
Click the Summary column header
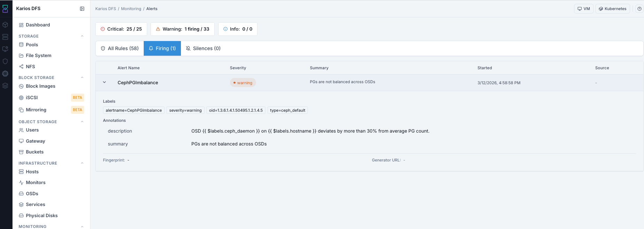coord(319,68)
